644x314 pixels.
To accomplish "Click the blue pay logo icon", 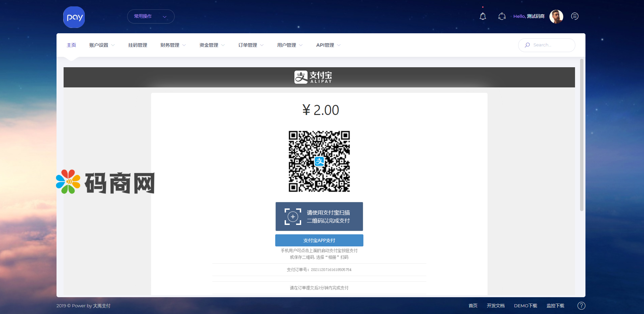I will (x=74, y=17).
